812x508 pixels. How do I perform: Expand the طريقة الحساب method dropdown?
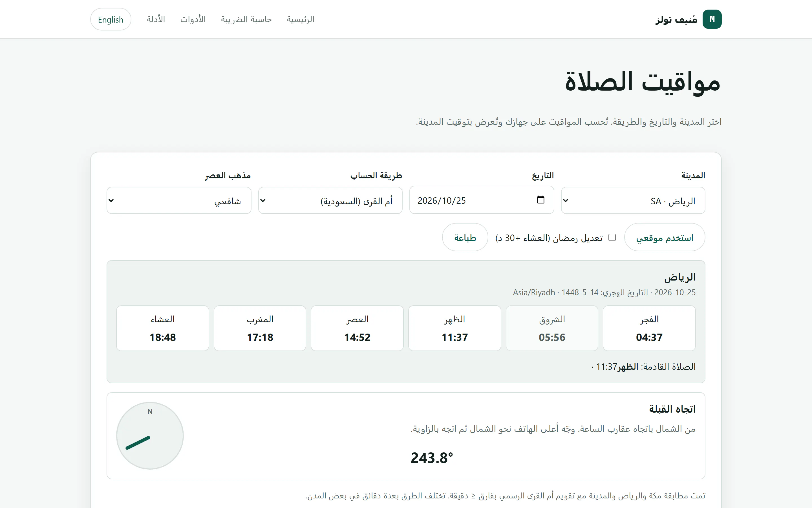pyautogui.click(x=330, y=201)
